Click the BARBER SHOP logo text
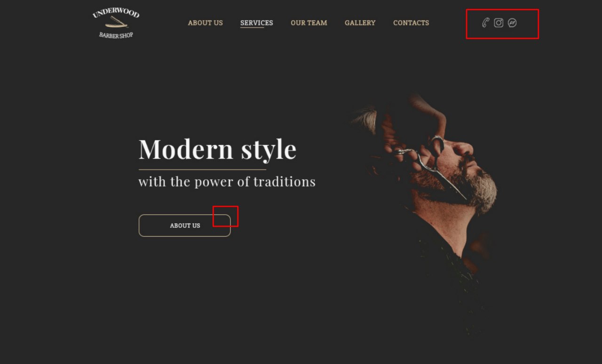 point(116,35)
